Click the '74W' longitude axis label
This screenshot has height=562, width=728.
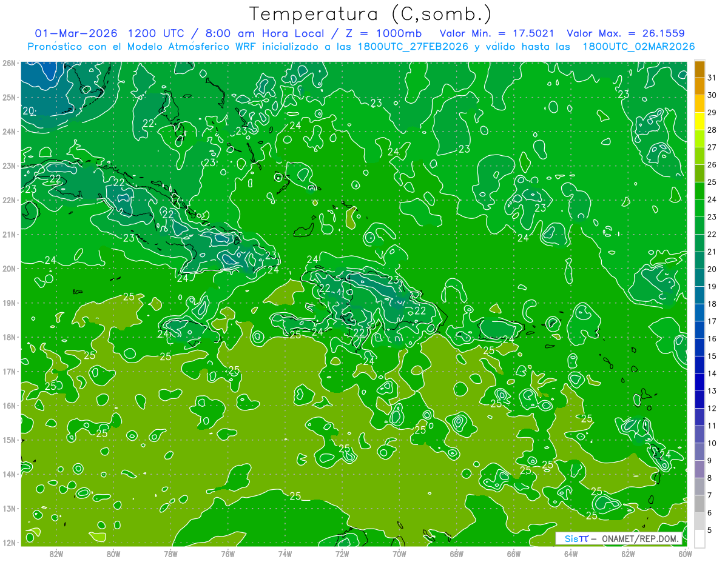point(285,554)
